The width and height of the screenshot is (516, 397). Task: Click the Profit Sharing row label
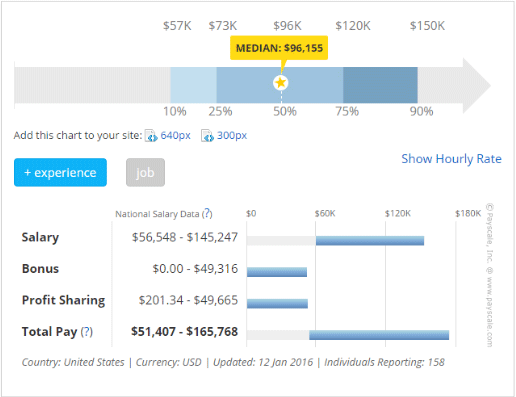point(63,300)
